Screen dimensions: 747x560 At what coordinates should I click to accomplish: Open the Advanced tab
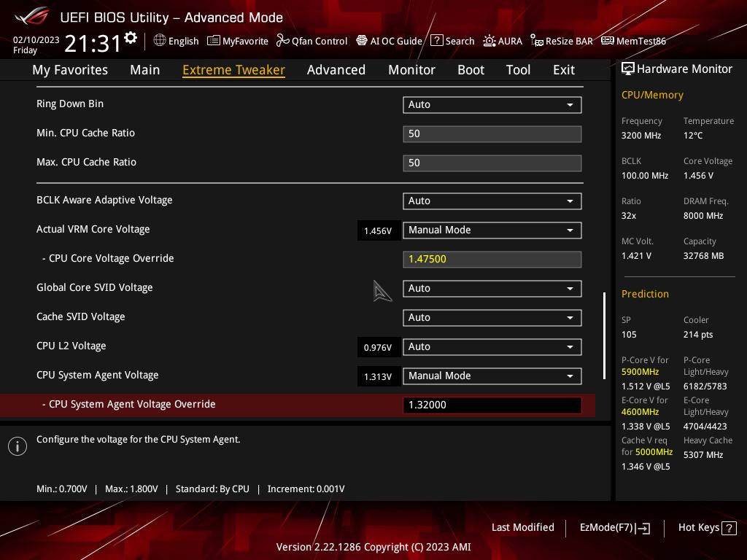pos(336,70)
